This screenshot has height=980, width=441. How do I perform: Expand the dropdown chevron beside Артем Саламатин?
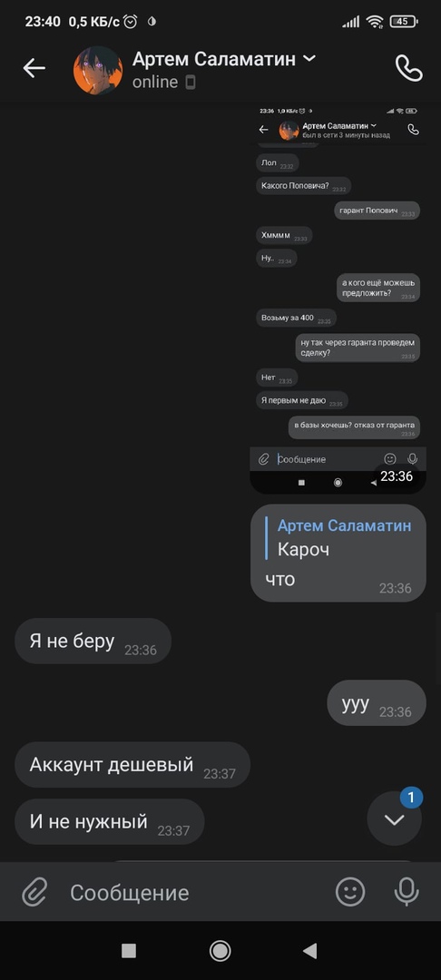tap(309, 59)
